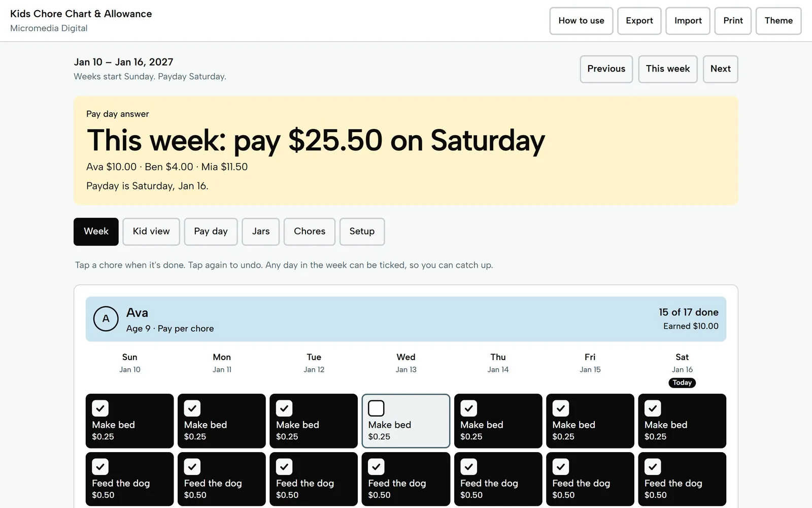Click the Import button
The width and height of the screenshot is (812, 508).
tap(688, 21)
